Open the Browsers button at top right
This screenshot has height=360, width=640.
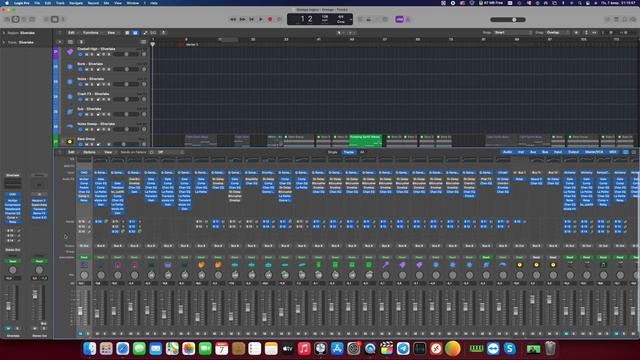(633, 19)
